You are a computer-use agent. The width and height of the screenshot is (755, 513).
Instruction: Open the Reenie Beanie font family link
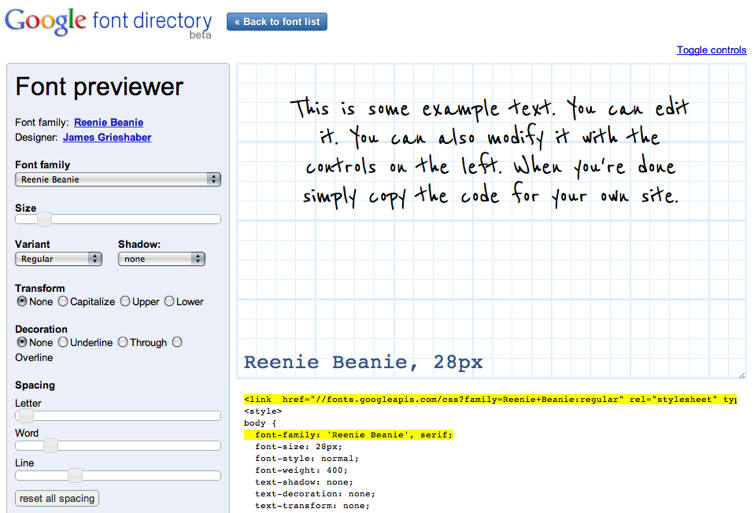(x=108, y=122)
